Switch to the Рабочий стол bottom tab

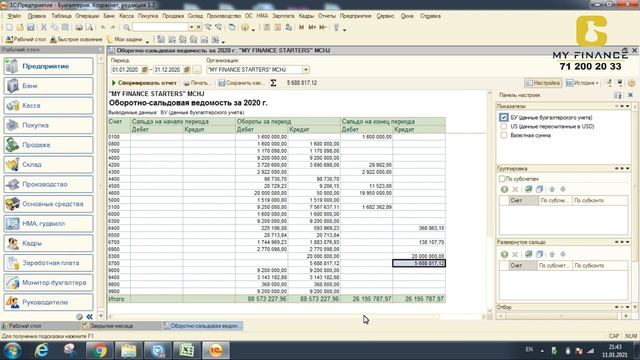(x=40, y=326)
